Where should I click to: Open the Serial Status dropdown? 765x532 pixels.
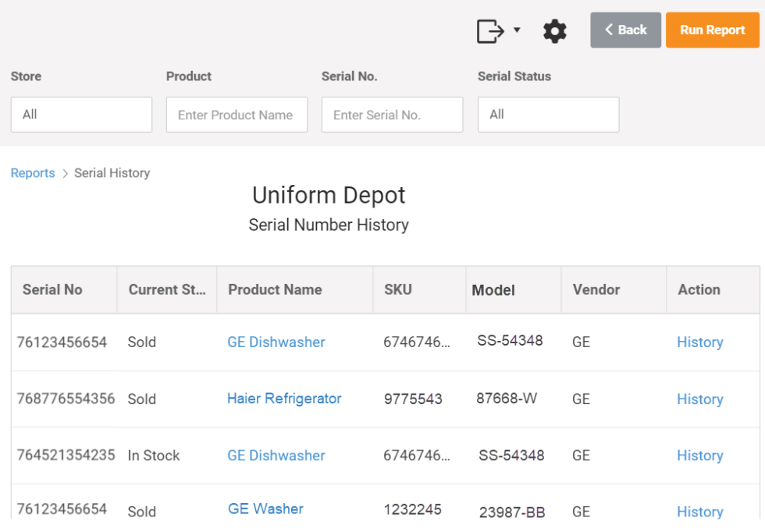548,114
